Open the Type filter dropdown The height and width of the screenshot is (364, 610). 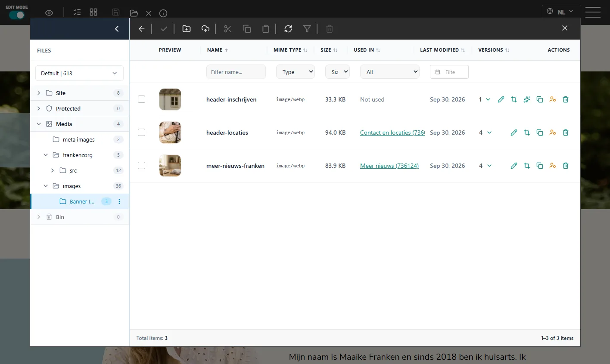(296, 72)
